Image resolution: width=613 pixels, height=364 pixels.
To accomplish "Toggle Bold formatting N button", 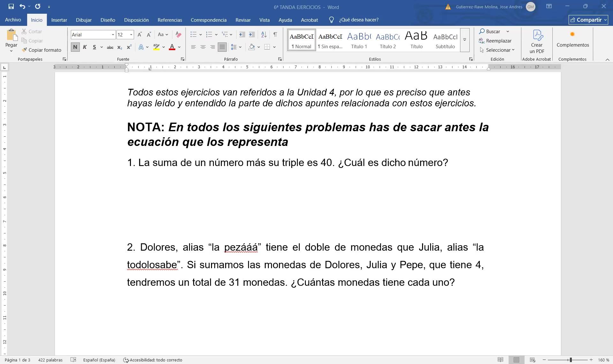I will pos(75,47).
